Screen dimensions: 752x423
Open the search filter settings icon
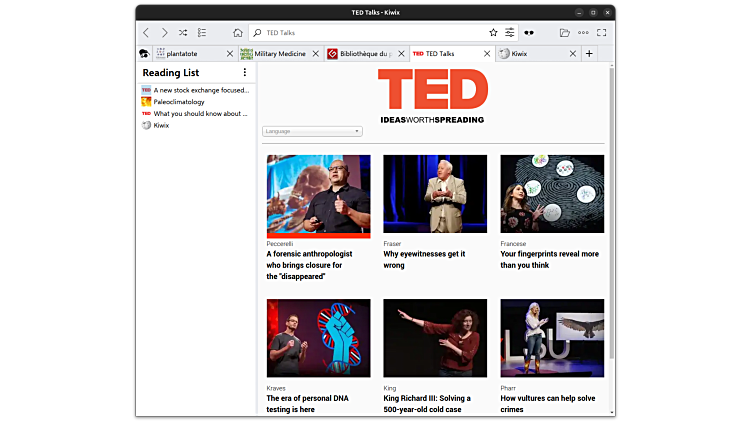pyautogui.click(x=510, y=32)
